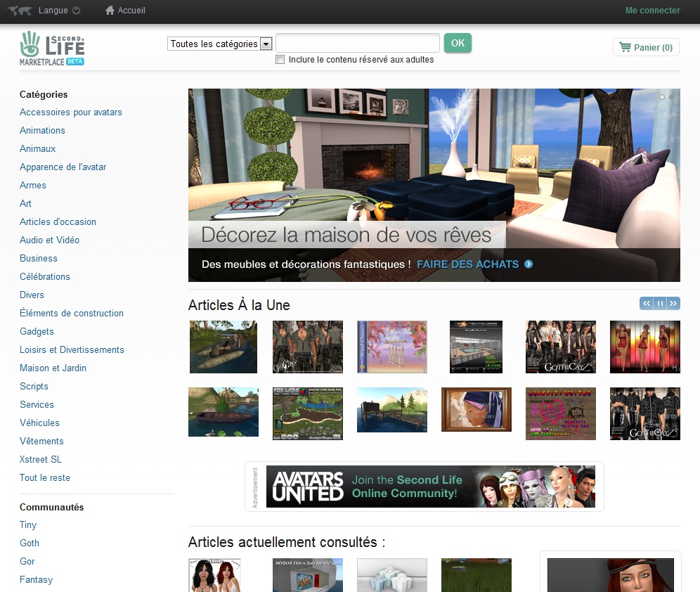The height and width of the screenshot is (592, 700).
Task: Go to the Armes category
Action: [x=32, y=186]
